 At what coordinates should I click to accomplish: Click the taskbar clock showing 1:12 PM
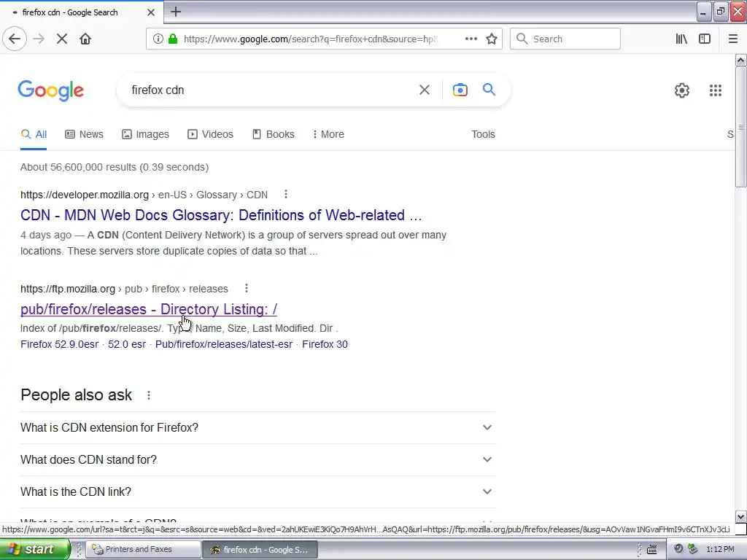(x=720, y=550)
